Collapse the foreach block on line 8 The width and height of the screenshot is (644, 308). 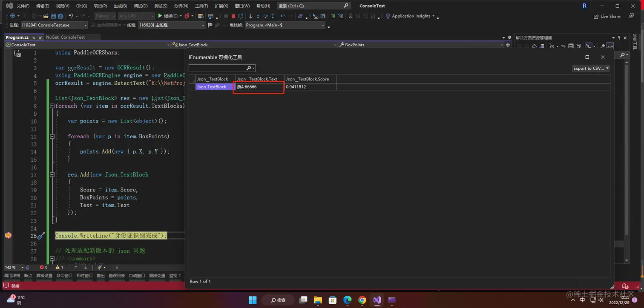point(52,106)
